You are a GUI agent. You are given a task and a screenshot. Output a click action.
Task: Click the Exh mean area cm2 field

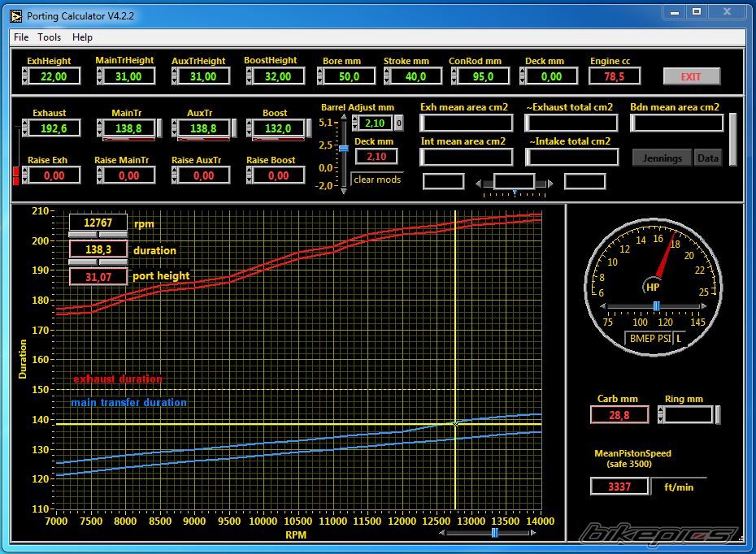pos(467,123)
